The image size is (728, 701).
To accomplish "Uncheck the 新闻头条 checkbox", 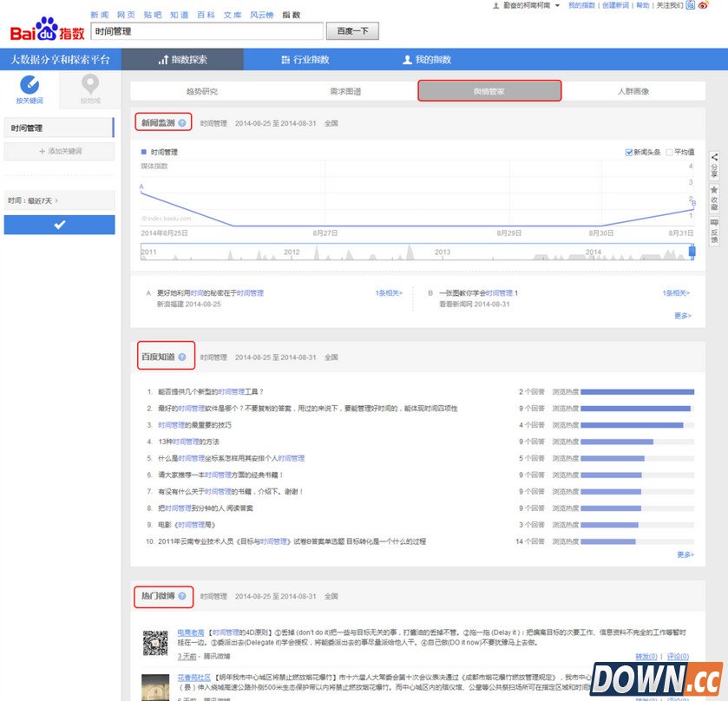I will (x=626, y=151).
